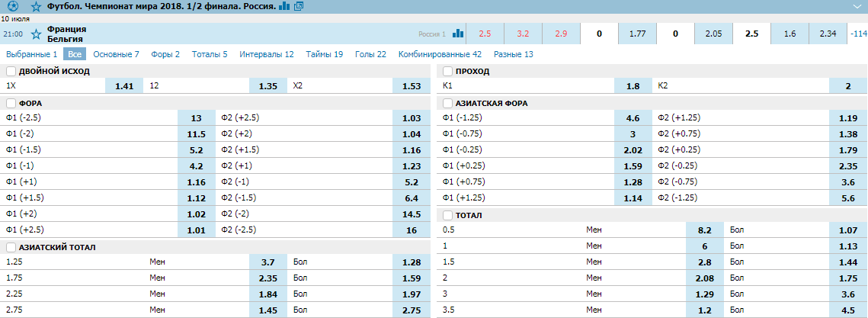Open tournament statistics bar chart icon
Screen dimensions: 868x318
pos(284,7)
